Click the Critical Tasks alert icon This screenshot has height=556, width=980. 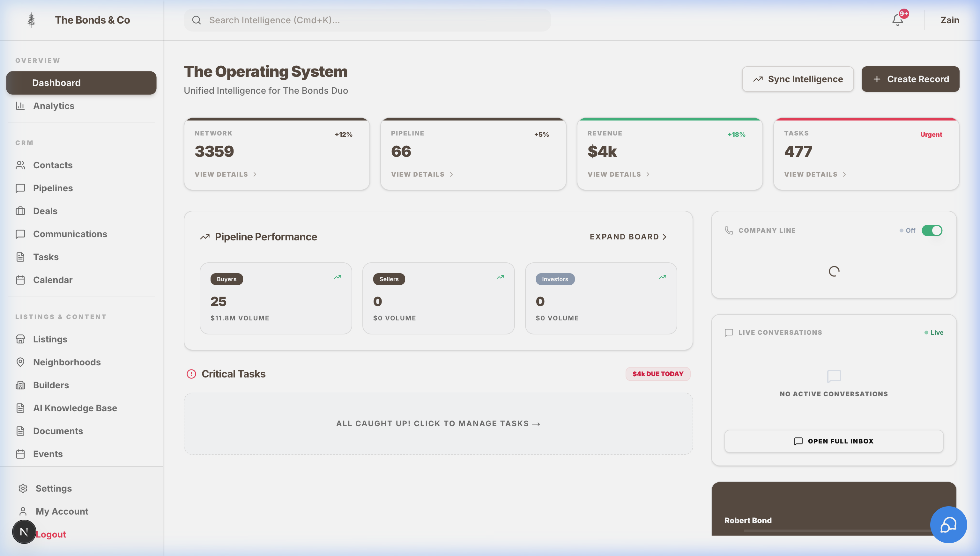coord(191,374)
